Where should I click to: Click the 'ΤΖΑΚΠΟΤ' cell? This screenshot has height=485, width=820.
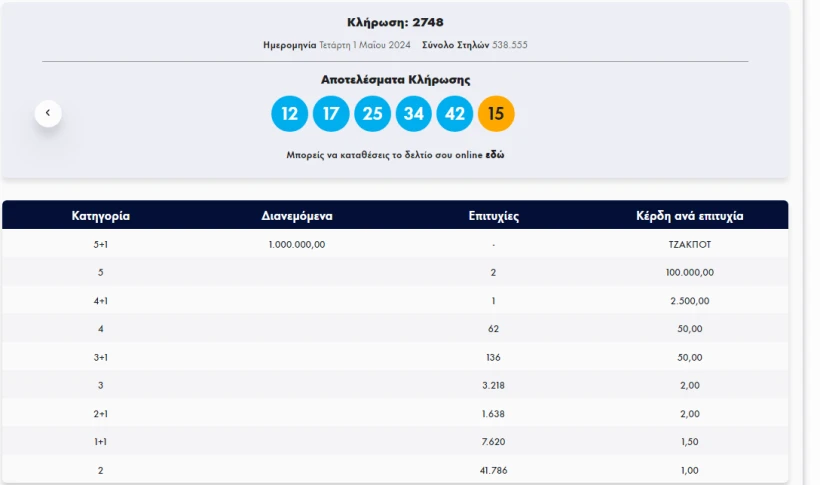[689, 244]
